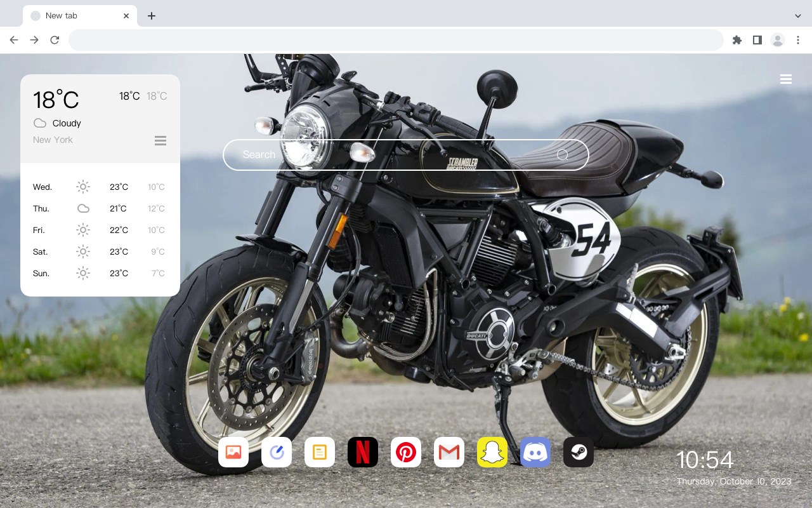The width and height of the screenshot is (812, 508).
Task: Select the Sun. forecast row label
Action: (41, 274)
